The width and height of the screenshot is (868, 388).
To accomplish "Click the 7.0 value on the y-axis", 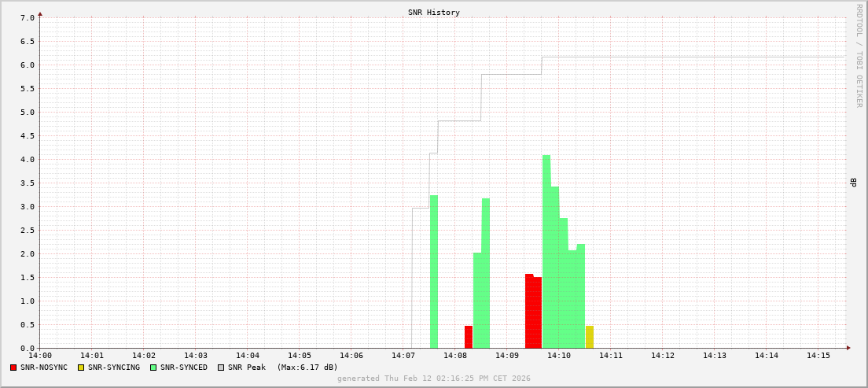I will click(x=27, y=17).
